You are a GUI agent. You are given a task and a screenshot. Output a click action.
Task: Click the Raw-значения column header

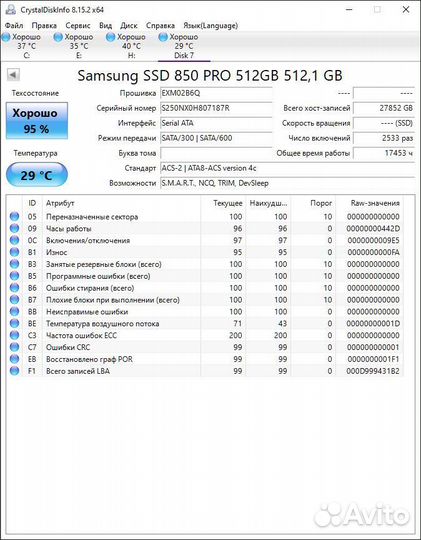coord(369,203)
